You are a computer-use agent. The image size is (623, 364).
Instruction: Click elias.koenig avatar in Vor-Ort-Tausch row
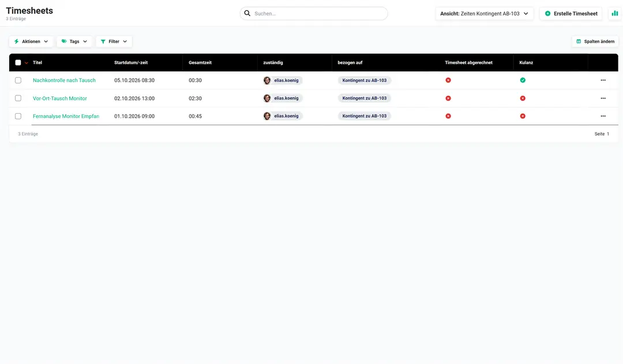[x=267, y=98]
